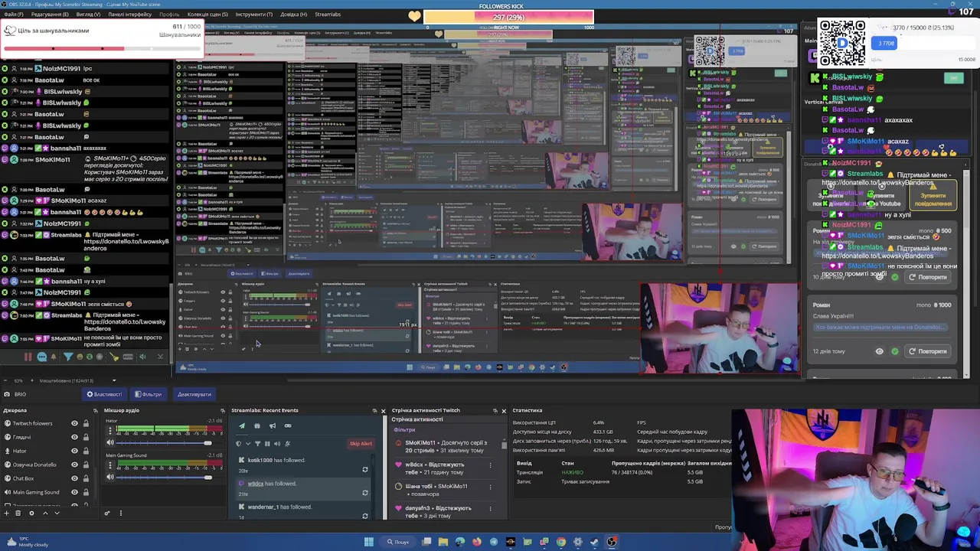
Task: Hide the Main Gaming Sound source
Action: pyautogui.click(x=74, y=492)
